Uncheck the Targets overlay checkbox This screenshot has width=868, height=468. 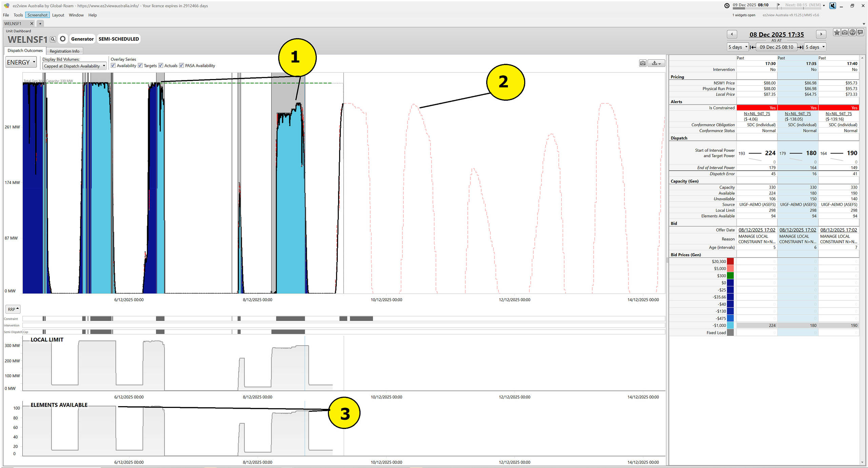tap(140, 65)
